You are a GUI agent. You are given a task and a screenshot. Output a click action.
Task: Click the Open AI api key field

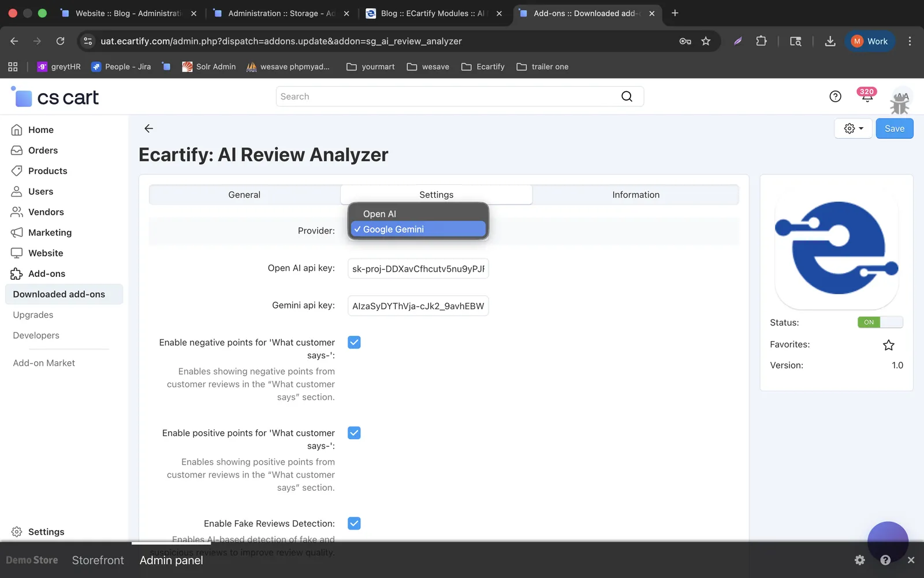point(418,269)
